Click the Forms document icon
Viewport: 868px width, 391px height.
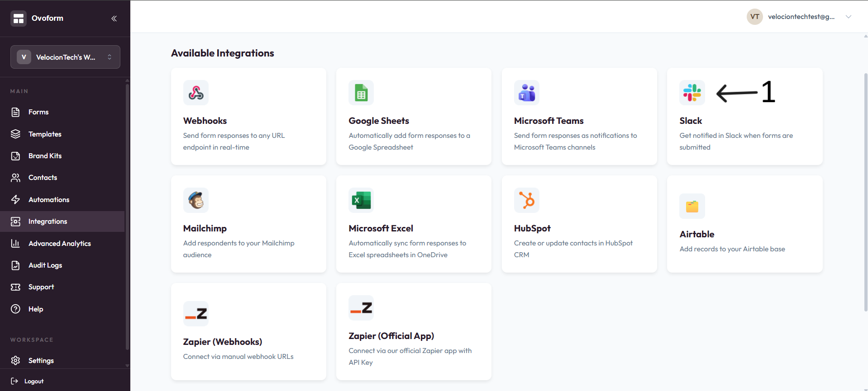click(x=16, y=112)
